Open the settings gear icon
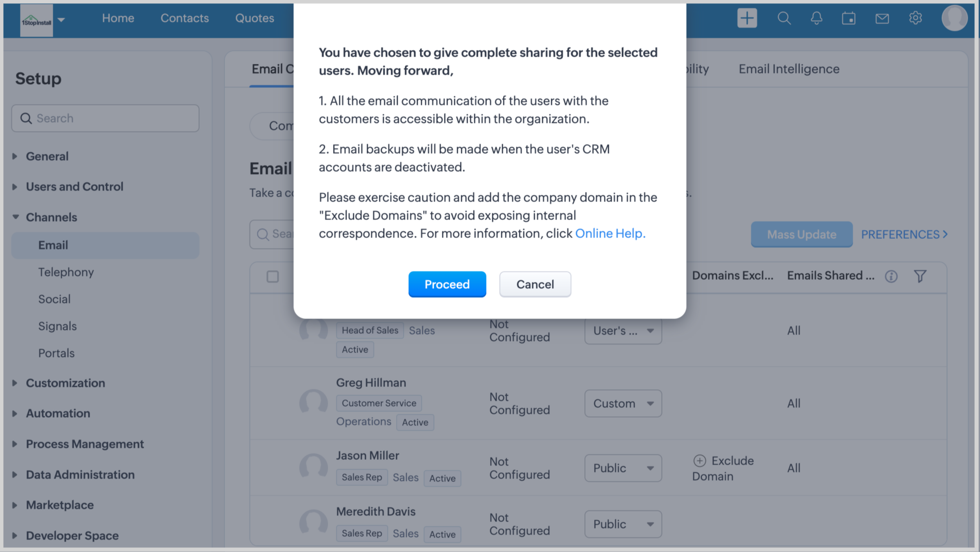 click(x=915, y=18)
